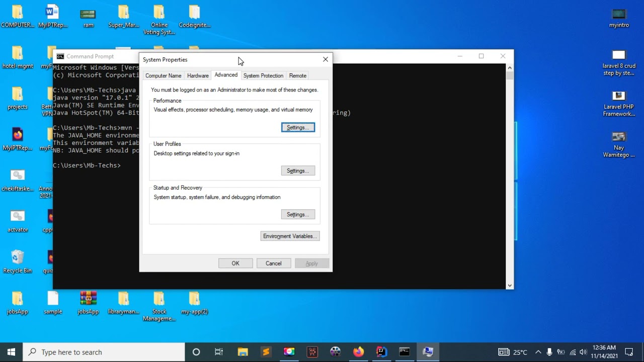Image resolution: width=644 pixels, height=362 pixels.
Task: Switch to the Hardware tab
Action: coord(198,76)
